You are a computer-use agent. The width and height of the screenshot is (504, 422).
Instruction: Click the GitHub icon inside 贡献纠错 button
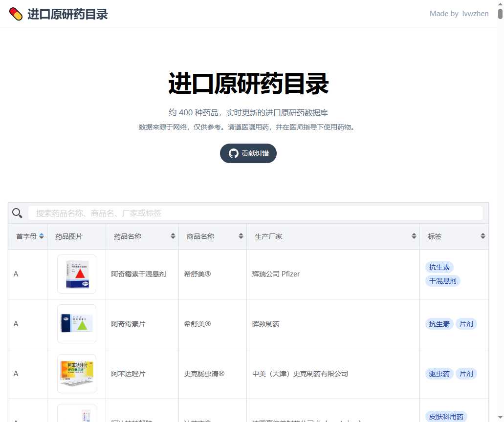point(233,153)
